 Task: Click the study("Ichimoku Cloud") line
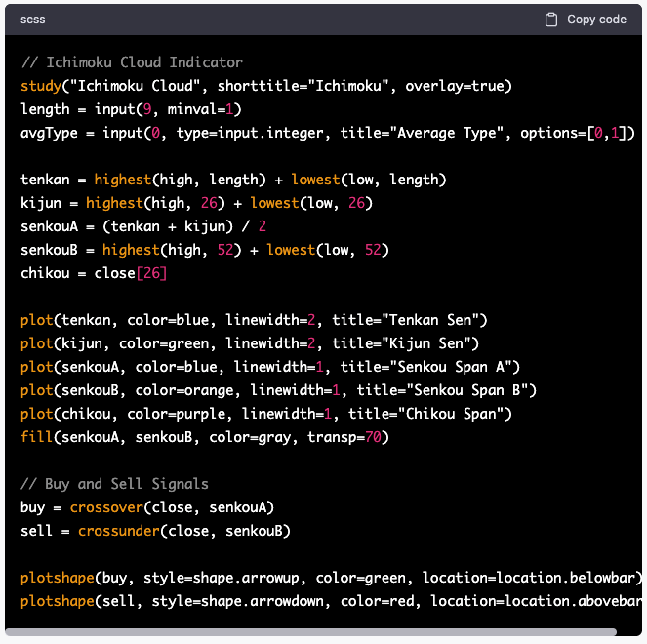(266, 86)
